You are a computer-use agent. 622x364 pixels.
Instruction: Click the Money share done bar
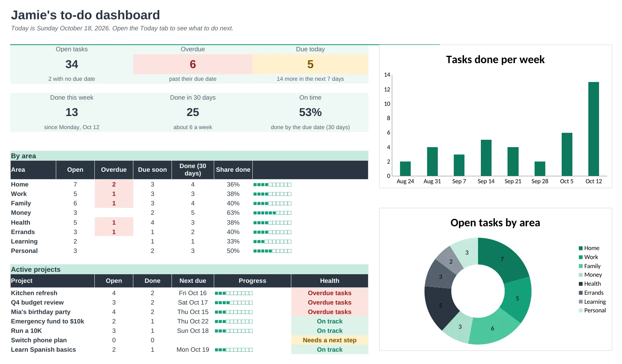(272, 213)
